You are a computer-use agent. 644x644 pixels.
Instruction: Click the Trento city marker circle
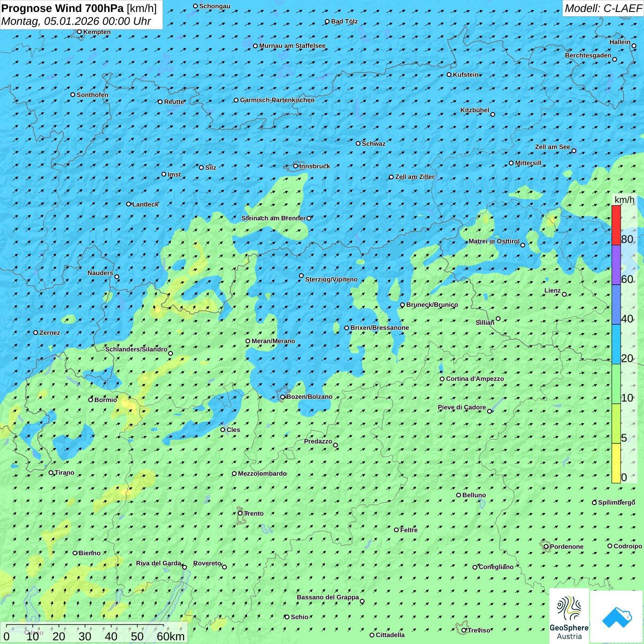[x=240, y=513]
